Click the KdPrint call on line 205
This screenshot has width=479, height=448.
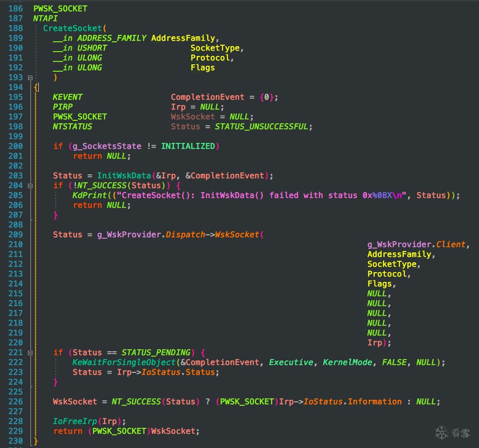click(90, 195)
